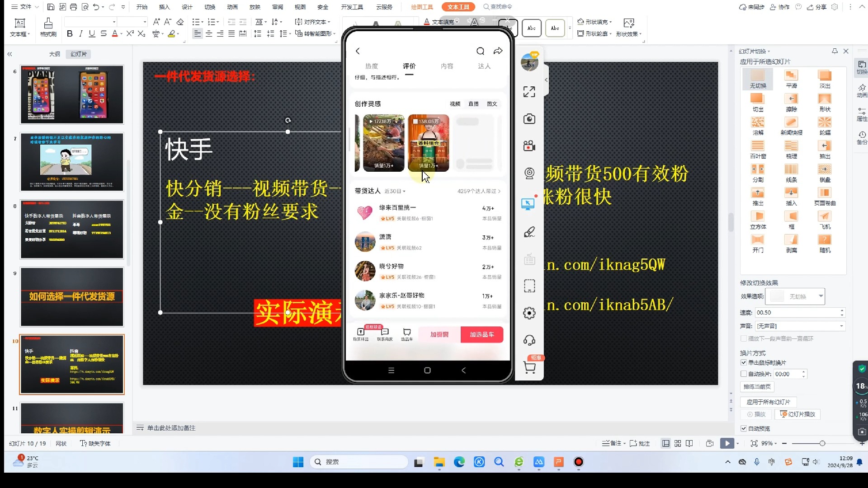Open the 插入 ribbon tab
868x488 pixels.
[x=165, y=7]
